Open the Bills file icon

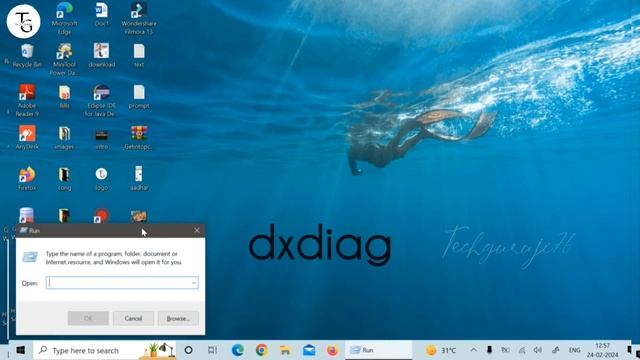[x=64, y=97]
